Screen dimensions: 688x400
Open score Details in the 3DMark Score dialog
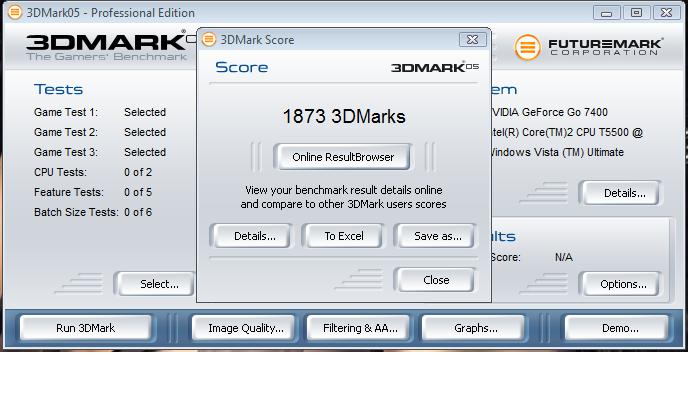point(254,236)
